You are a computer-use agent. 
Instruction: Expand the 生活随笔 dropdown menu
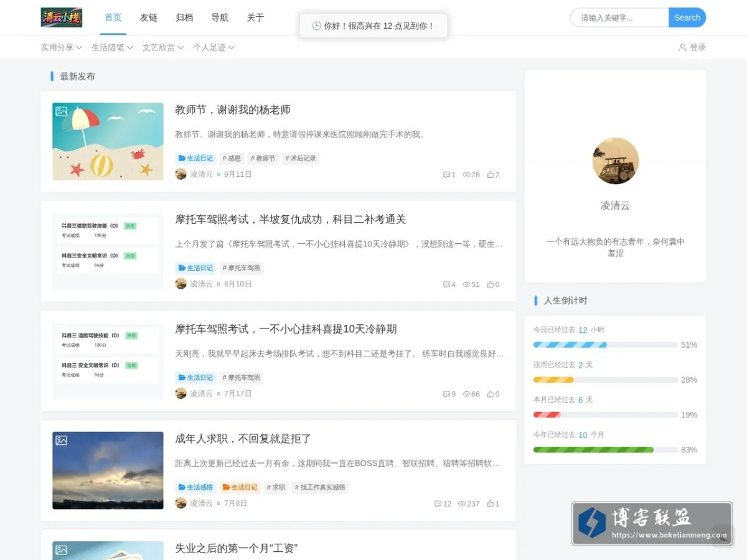tap(112, 47)
